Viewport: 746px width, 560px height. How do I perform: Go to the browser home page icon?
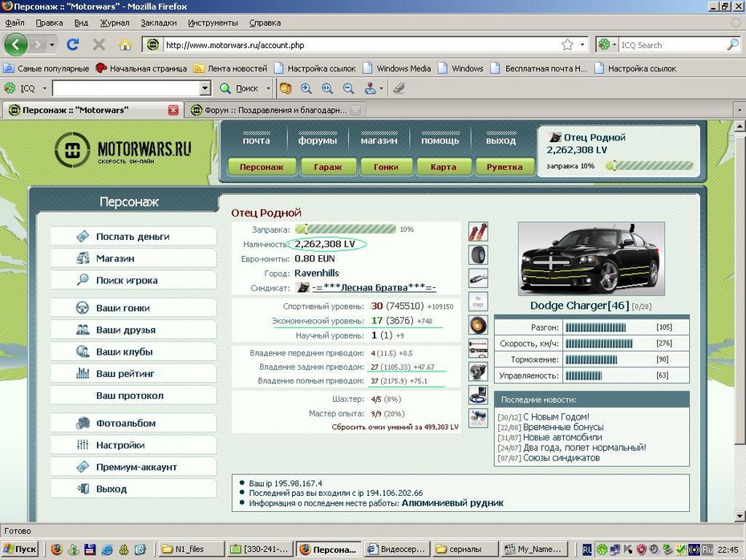125,45
